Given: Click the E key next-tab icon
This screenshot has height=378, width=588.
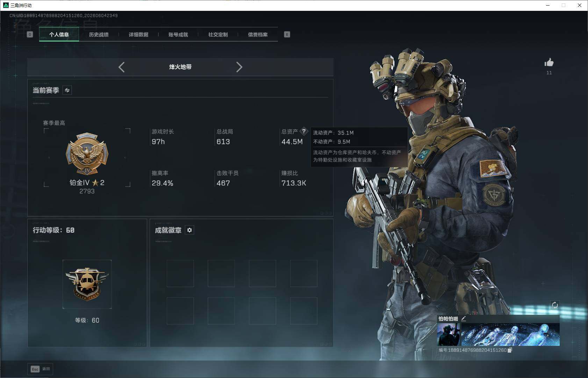Looking at the screenshot, I should 287,35.
